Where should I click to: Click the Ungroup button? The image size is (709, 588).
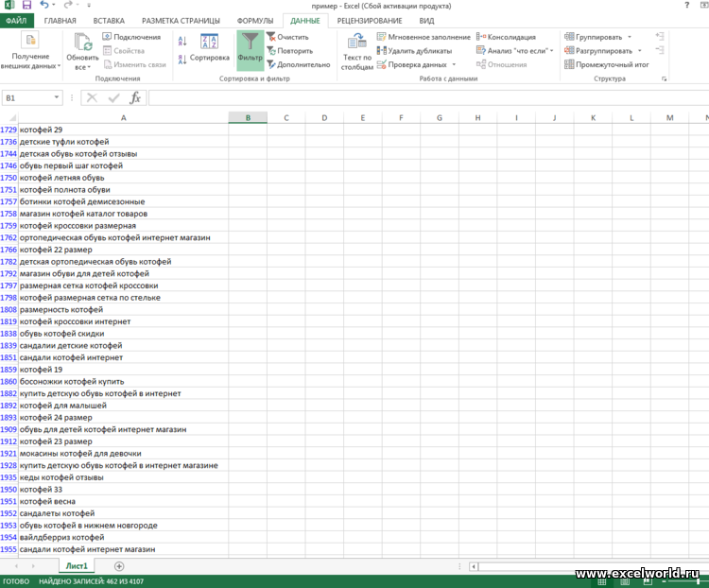598,51
